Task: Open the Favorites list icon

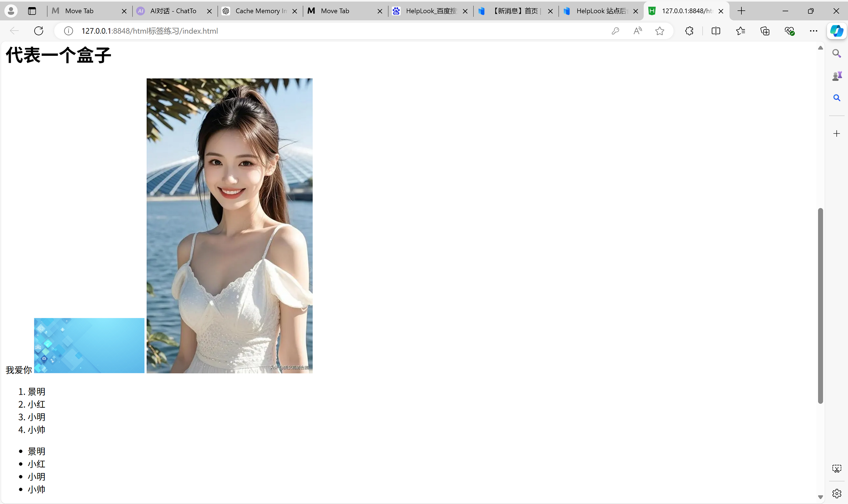Action: point(741,31)
